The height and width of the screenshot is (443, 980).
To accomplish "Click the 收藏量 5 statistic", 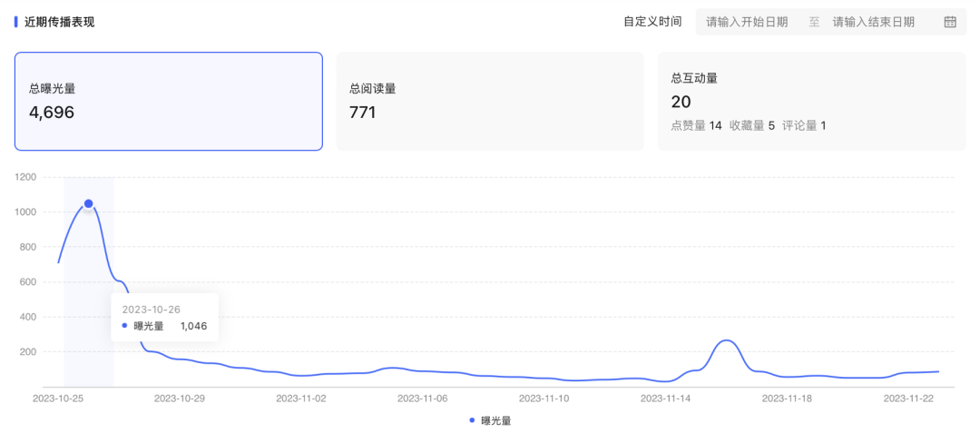I will [752, 125].
